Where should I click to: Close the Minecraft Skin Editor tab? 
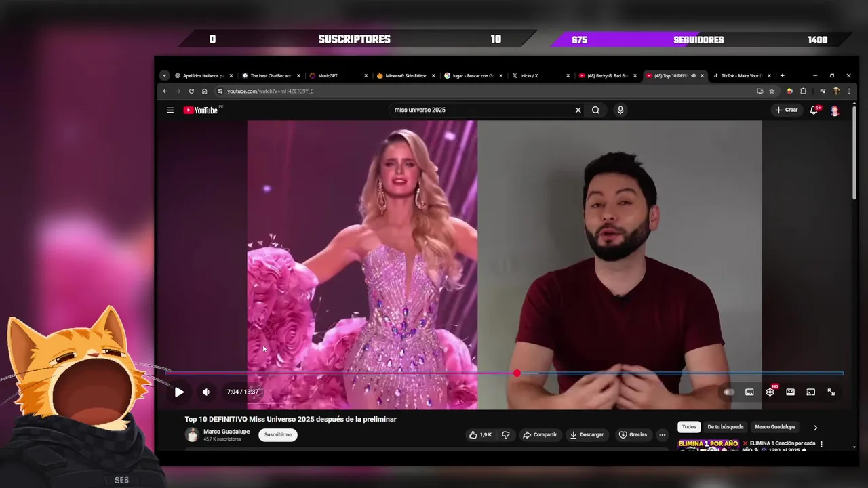click(x=433, y=75)
